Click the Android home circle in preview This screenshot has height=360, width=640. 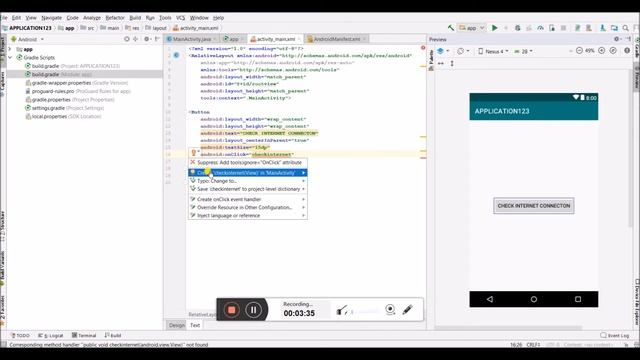pos(533,299)
